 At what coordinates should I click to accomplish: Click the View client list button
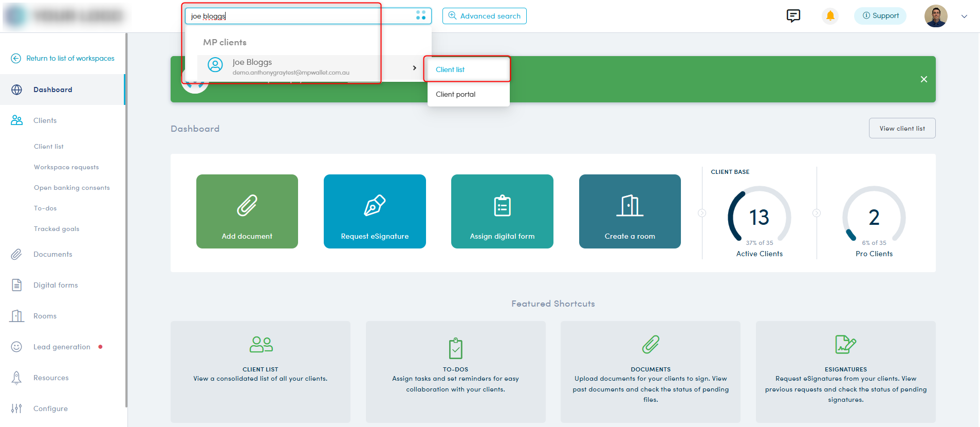click(x=902, y=129)
